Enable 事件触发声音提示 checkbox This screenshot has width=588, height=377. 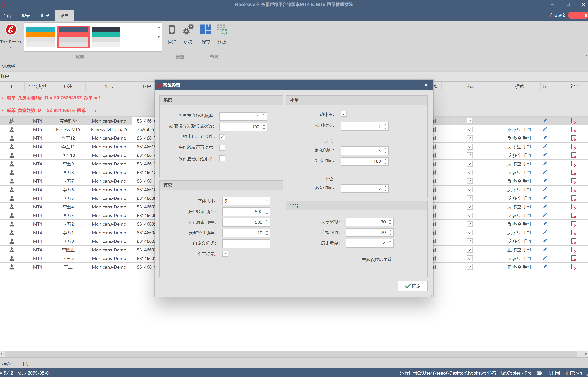click(222, 148)
